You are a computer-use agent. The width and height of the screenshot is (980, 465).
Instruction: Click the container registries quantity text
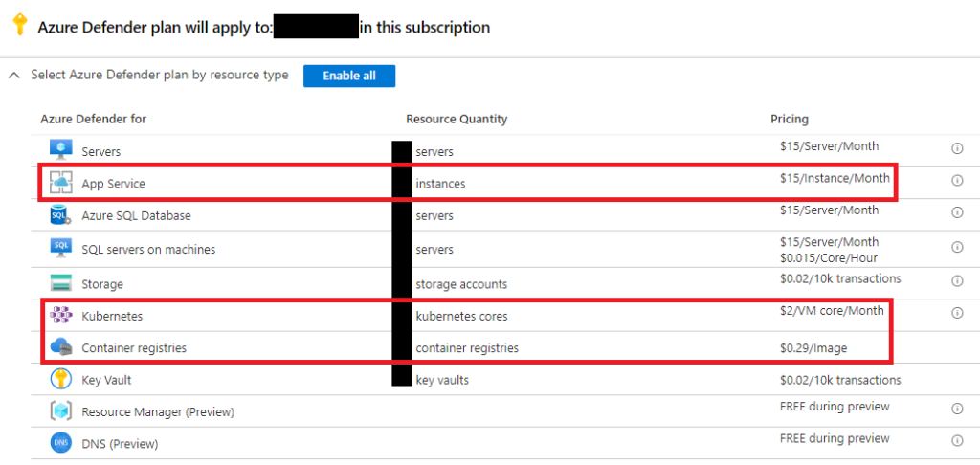pos(467,348)
